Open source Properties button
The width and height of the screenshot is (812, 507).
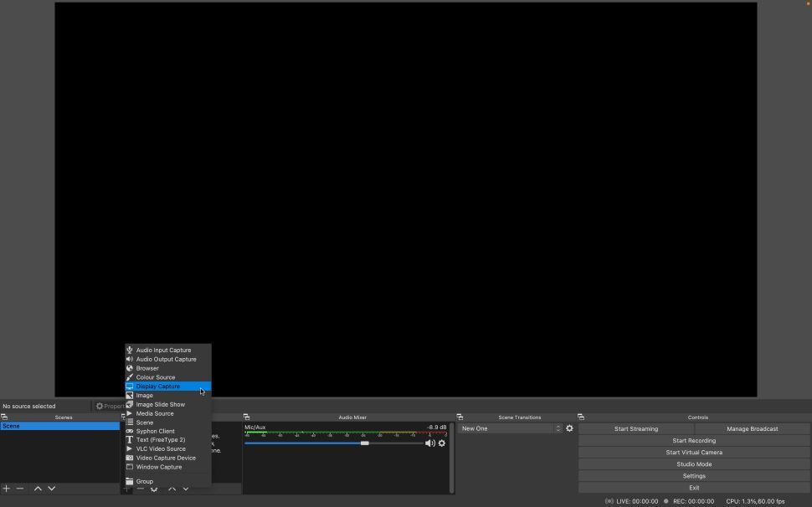click(x=110, y=406)
